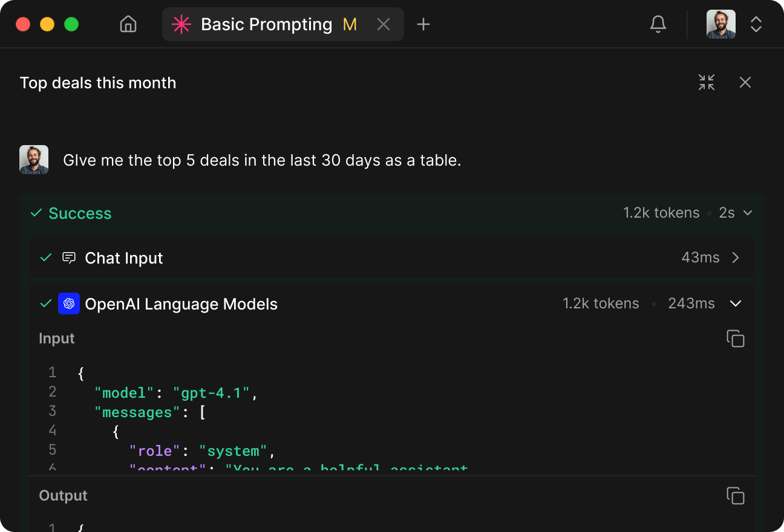This screenshot has width=784, height=532.
Task: Collapse panel with the minimize arrows icon
Action: [x=706, y=82]
